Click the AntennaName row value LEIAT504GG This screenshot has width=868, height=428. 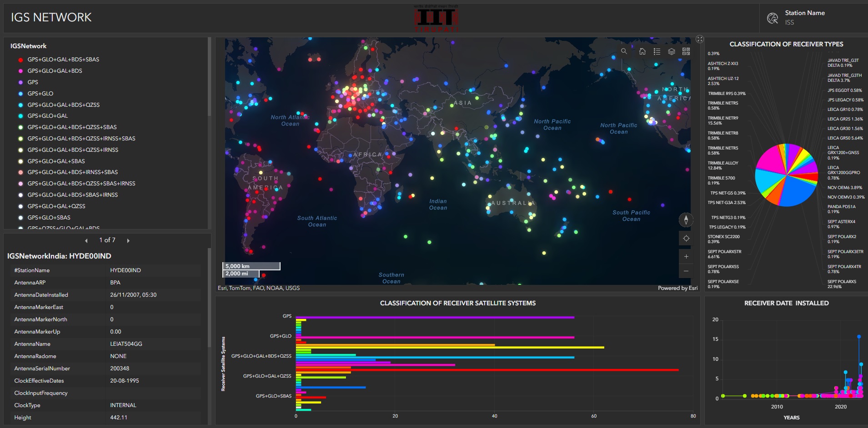(x=126, y=344)
